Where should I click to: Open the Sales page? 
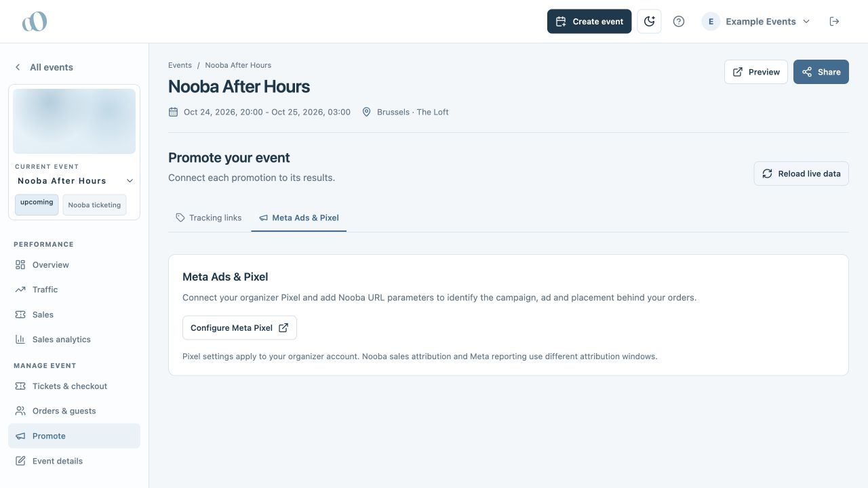pos(75,314)
